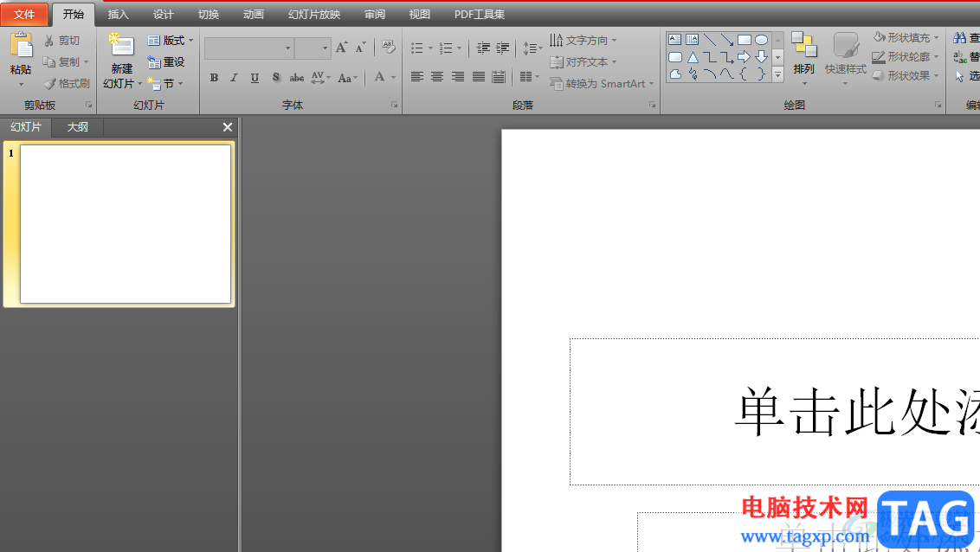Toggle text Shadow formatting

[275, 77]
